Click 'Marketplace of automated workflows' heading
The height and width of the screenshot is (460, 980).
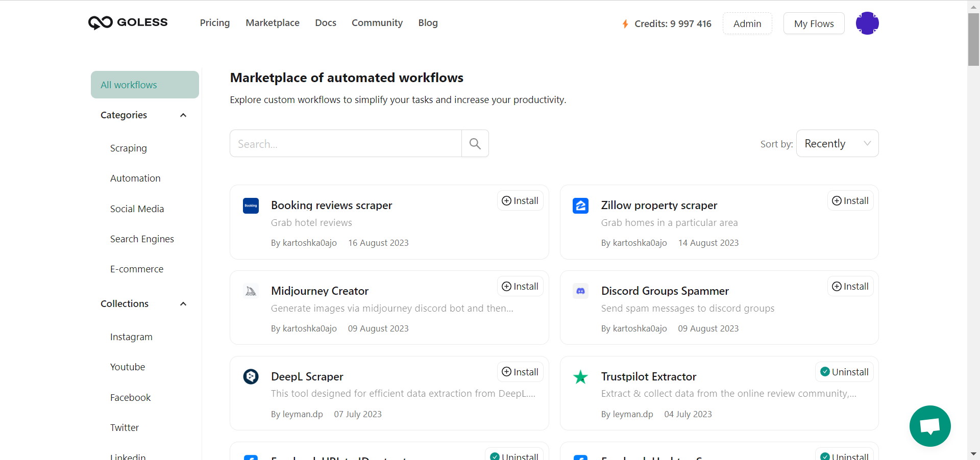(x=347, y=78)
